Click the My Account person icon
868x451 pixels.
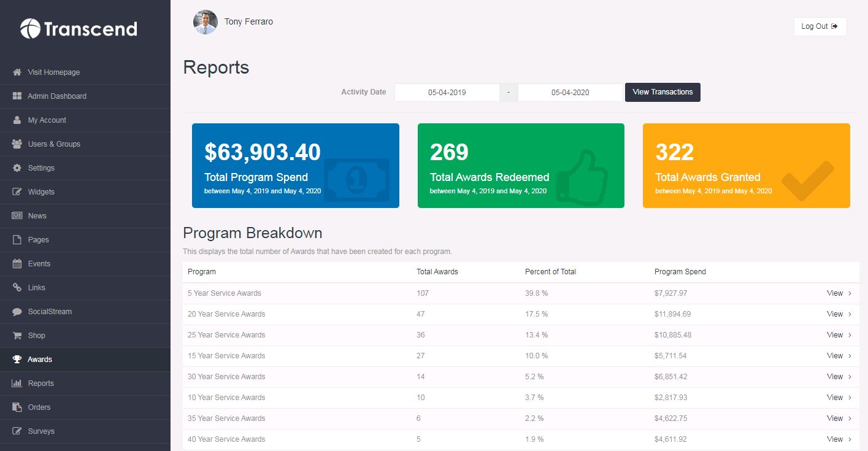pos(17,120)
